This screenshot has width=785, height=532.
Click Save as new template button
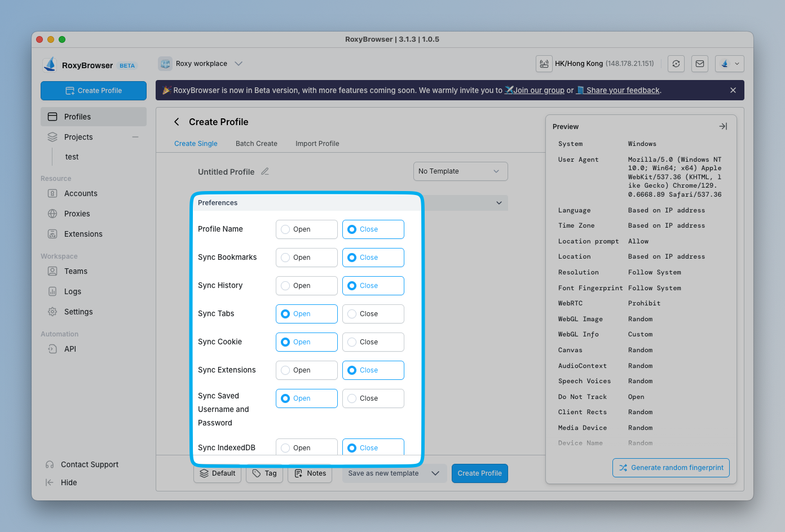pyautogui.click(x=383, y=473)
